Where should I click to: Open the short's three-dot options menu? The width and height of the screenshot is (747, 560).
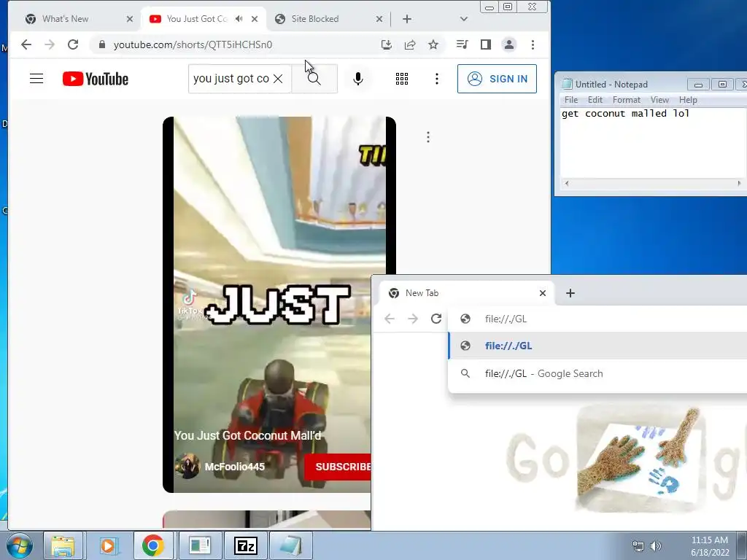point(427,137)
